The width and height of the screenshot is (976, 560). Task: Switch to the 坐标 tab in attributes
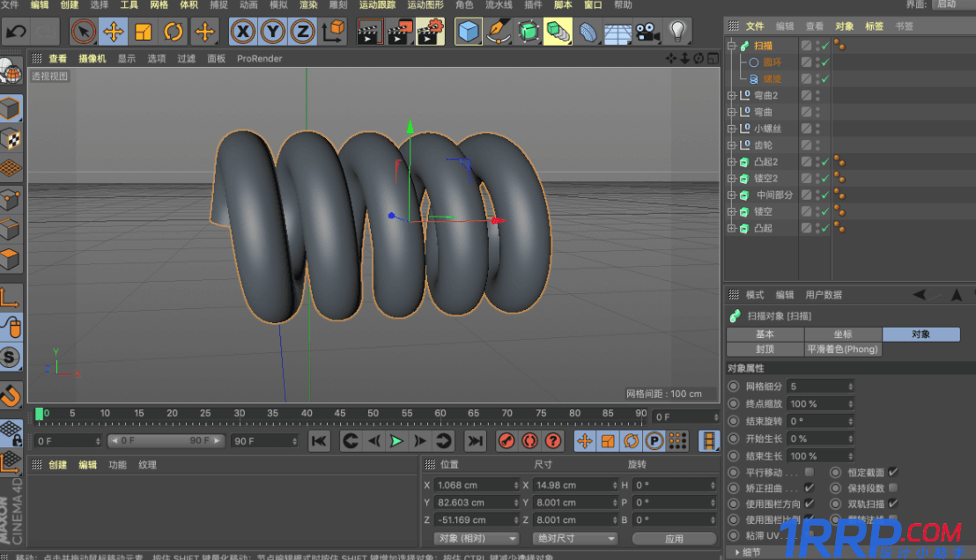coord(843,334)
